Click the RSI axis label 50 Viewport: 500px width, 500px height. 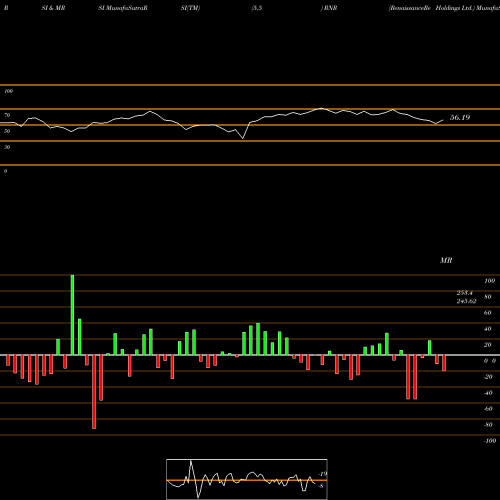[x=7, y=131]
